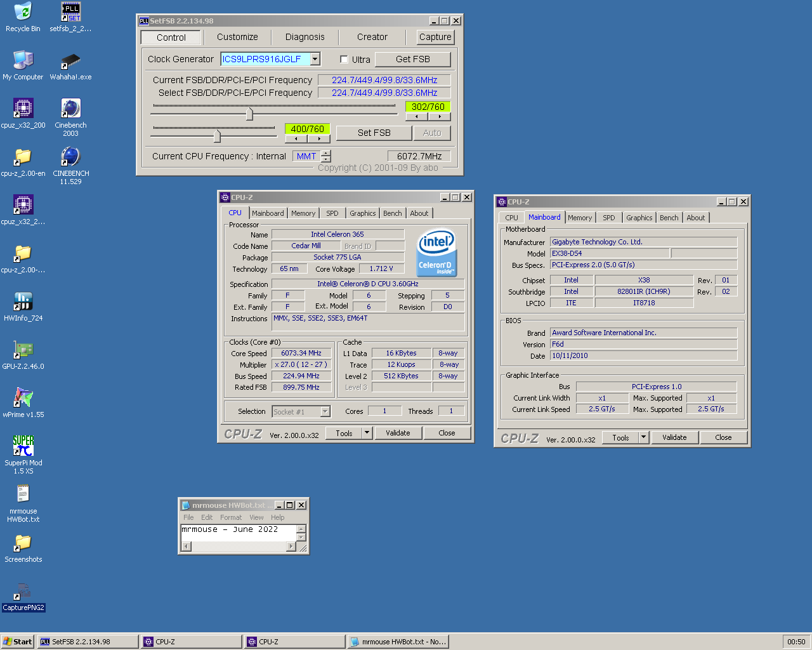The width and height of the screenshot is (812, 650).
Task: Click Validate in CPU-Z CPU window
Action: [398, 433]
